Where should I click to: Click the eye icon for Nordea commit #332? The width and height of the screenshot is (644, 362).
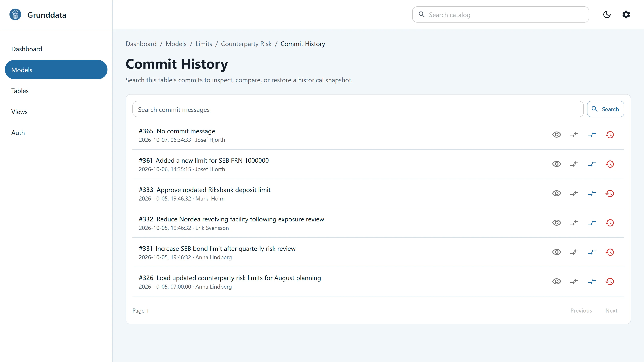click(556, 223)
